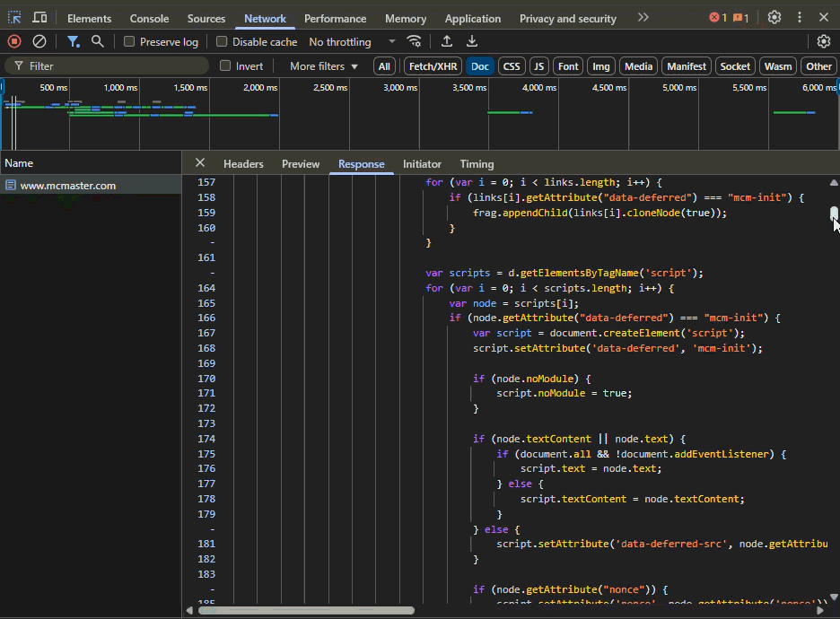
Task: Check the Disable cache option
Action: 222,42
